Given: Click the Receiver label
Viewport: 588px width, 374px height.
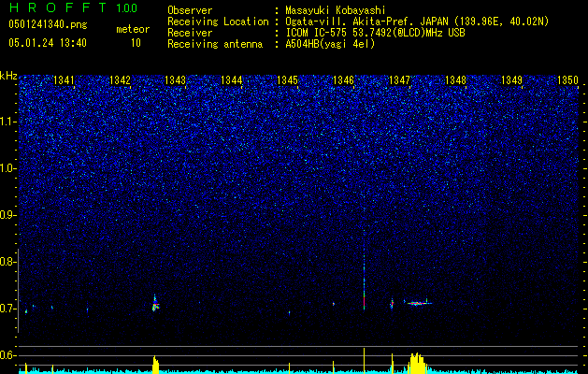Looking at the screenshot, I should 190,33.
